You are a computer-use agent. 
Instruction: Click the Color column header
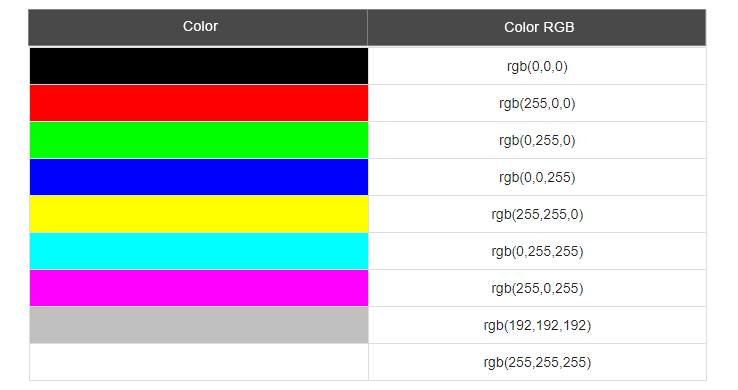pyautogui.click(x=198, y=27)
